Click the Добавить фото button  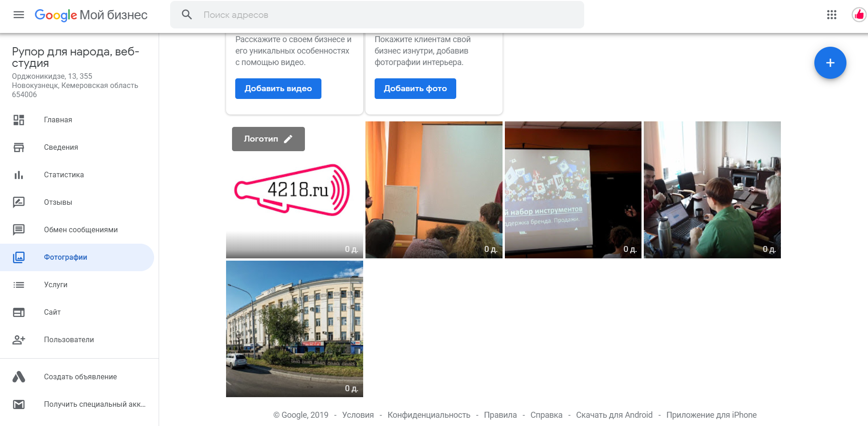pyautogui.click(x=415, y=88)
